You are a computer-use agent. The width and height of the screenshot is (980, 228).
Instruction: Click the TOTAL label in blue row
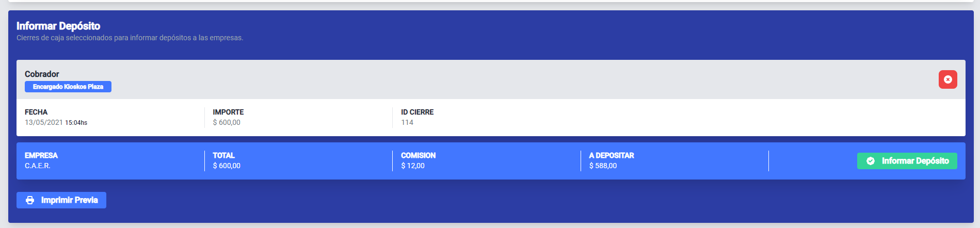coord(223,155)
